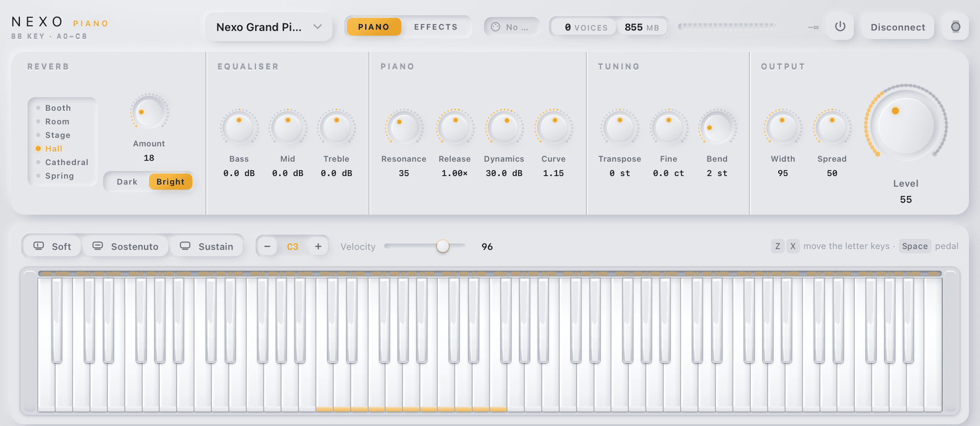Click the output level meter bar
The height and width of the screenshot is (426, 980).
coord(727,27)
